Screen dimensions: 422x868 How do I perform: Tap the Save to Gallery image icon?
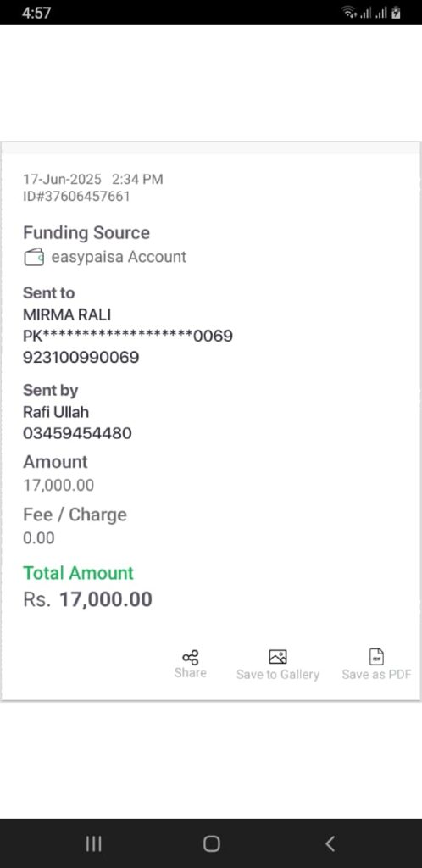278,657
